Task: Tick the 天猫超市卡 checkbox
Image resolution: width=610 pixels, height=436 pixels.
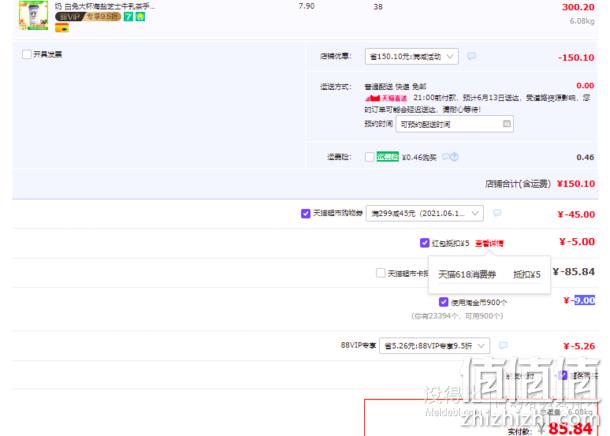Action: [380, 273]
